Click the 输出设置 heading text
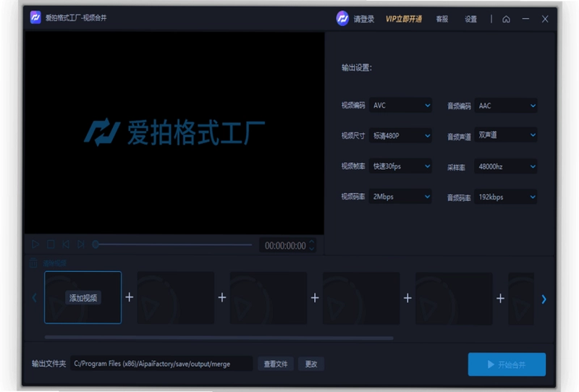 pos(356,67)
